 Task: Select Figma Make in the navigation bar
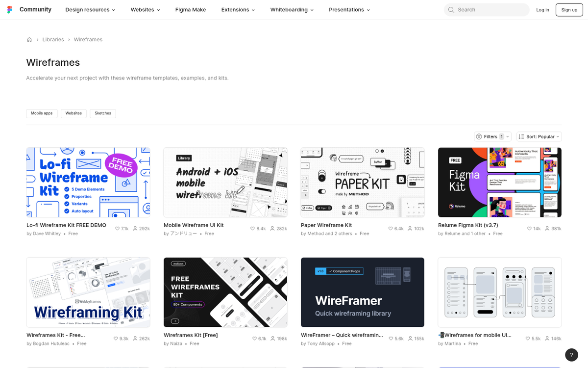[190, 9]
